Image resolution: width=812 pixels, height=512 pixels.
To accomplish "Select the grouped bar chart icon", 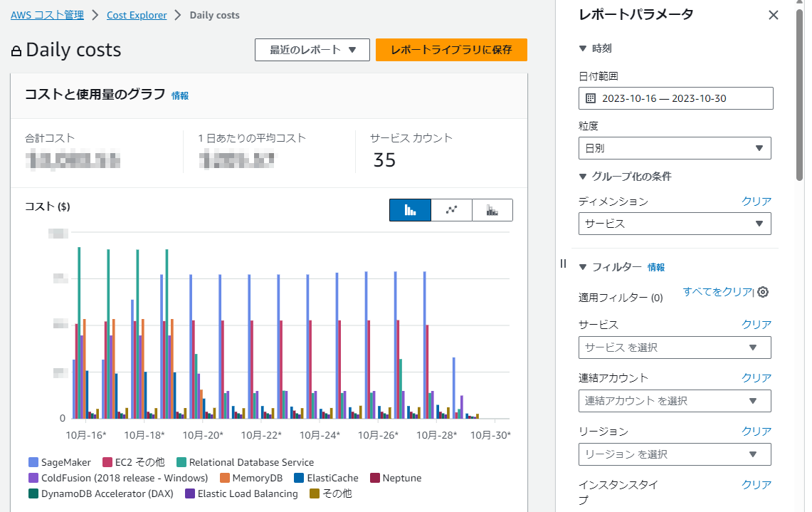I will click(492, 209).
